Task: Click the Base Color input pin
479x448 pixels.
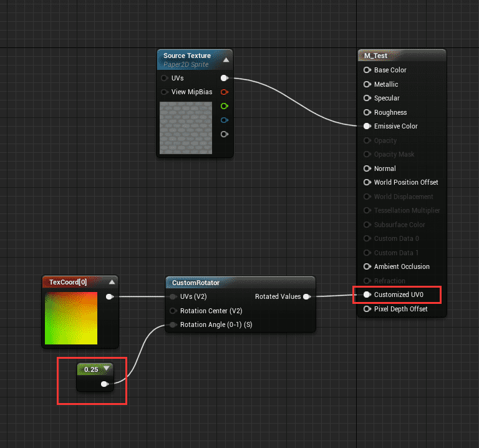Action: click(x=367, y=70)
